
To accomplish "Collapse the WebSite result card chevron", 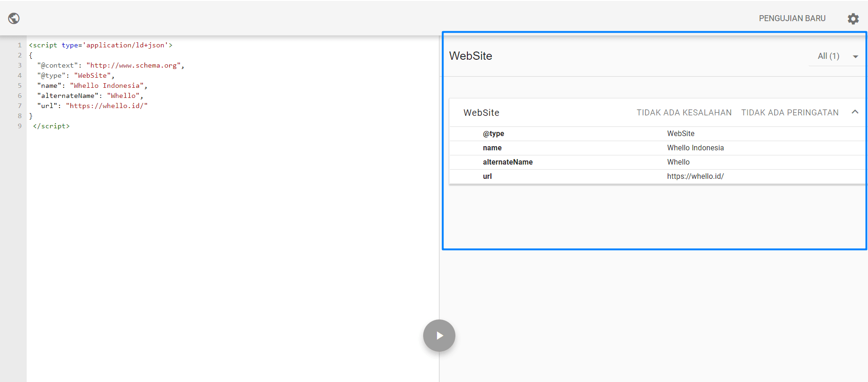I will (x=855, y=112).
